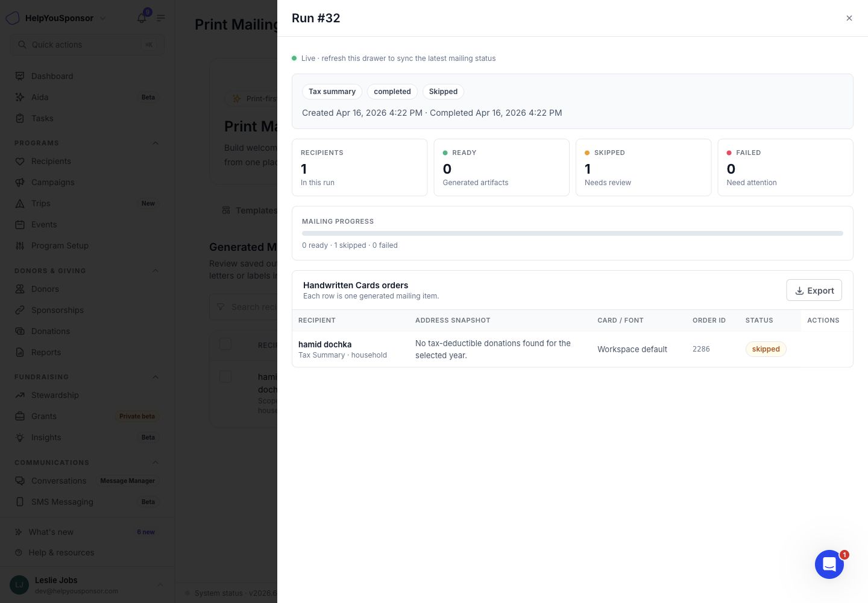The height and width of the screenshot is (603, 868).
Task: Export the Handwritten Cards orders
Action: (x=814, y=291)
